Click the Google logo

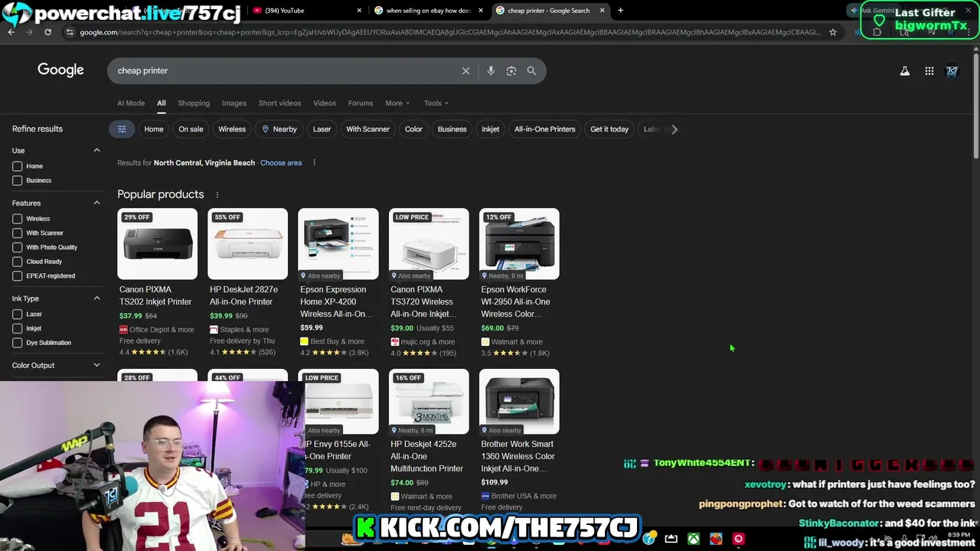[60, 70]
